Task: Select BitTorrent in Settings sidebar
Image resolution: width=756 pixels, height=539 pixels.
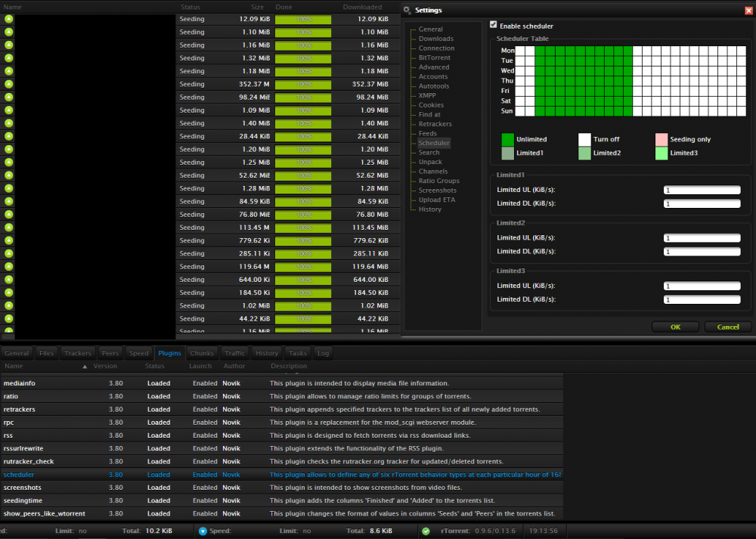Action: (x=435, y=57)
